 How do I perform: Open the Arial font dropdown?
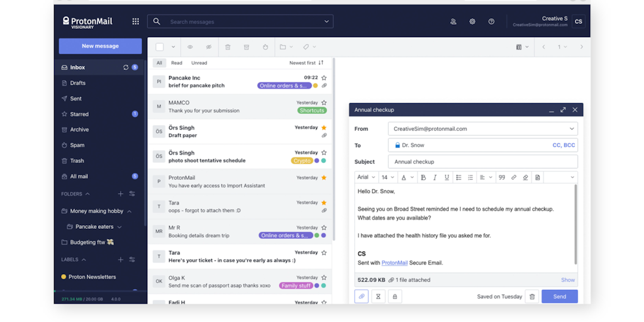366,177
